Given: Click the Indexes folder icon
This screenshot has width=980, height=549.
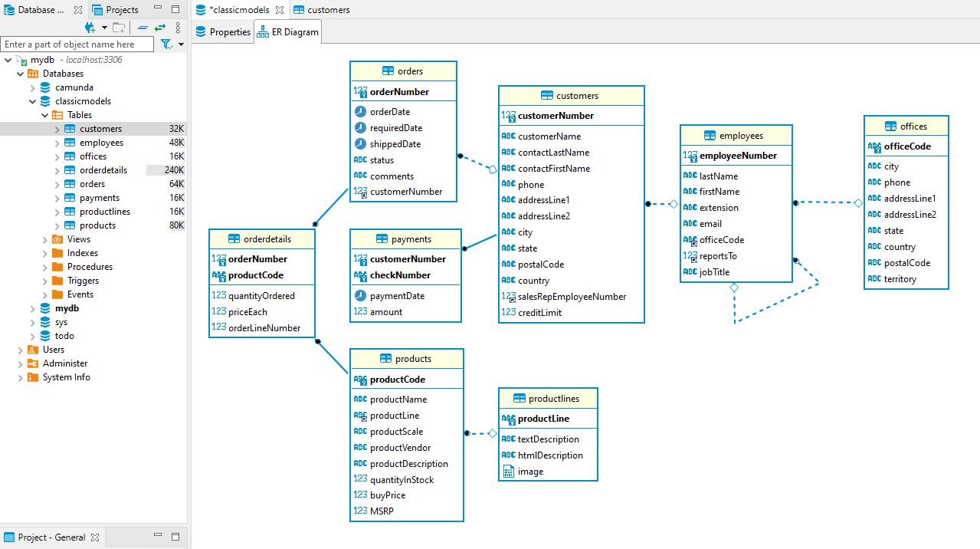Looking at the screenshot, I should [x=57, y=253].
